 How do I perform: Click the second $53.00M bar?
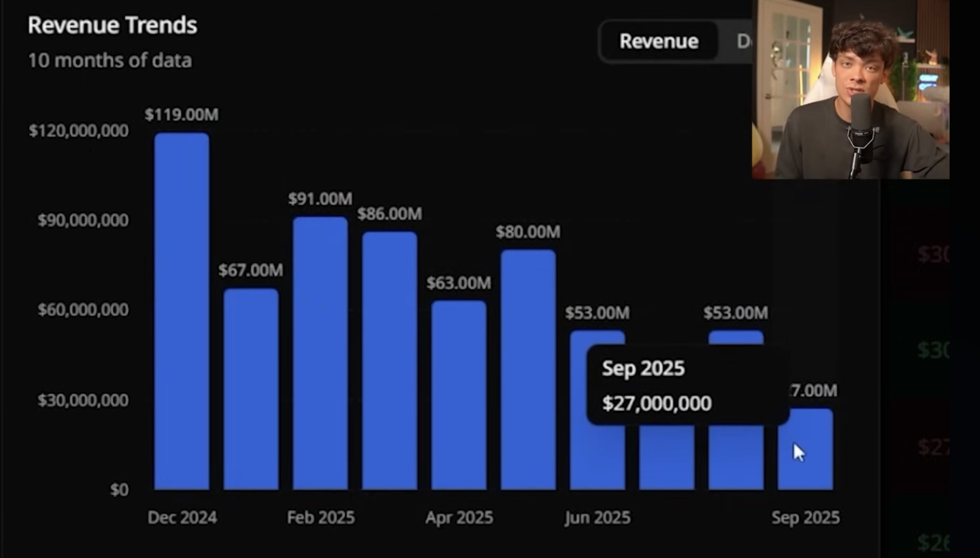[x=736, y=457]
